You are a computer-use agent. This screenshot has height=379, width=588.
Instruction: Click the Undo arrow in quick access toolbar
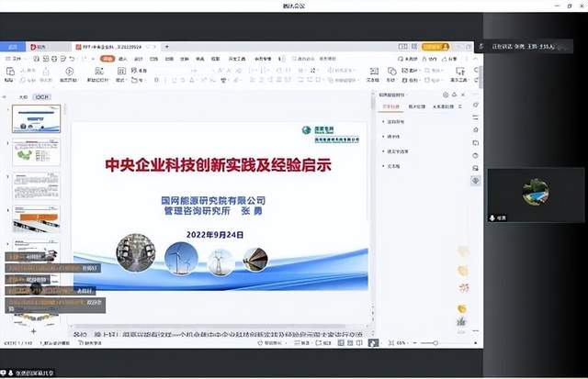click(x=72, y=59)
